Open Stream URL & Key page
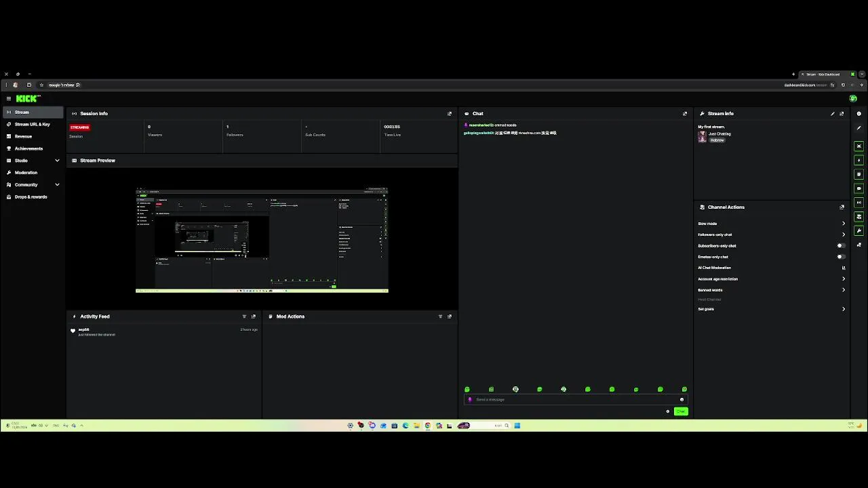The image size is (868, 488). [33, 125]
